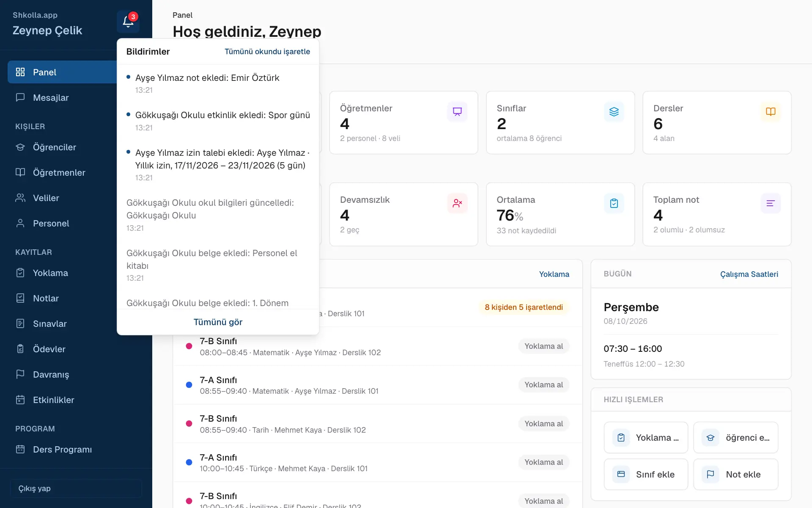Viewport: 812px width, 508px height.
Task: Click the Etkinlikler calendar icon
Action: tap(20, 400)
